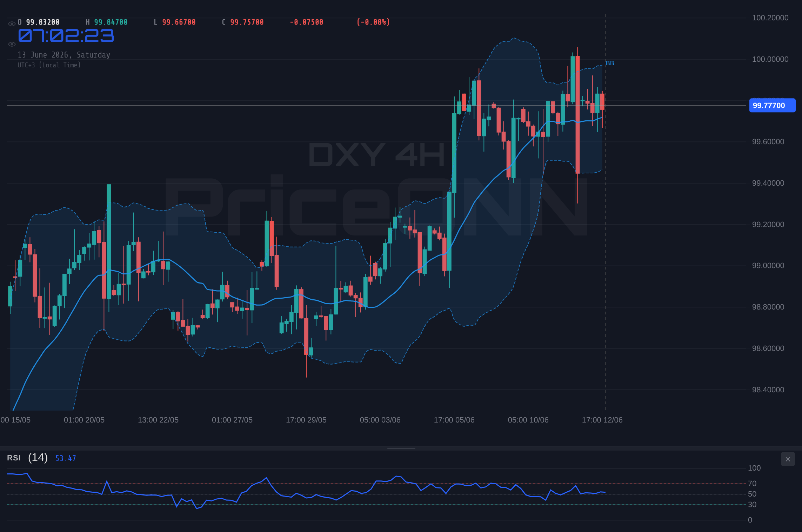Image resolution: width=802 pixels, height=532 pixels.
Task: Click the 99.77700 current price label
Action: coord(772,105)
